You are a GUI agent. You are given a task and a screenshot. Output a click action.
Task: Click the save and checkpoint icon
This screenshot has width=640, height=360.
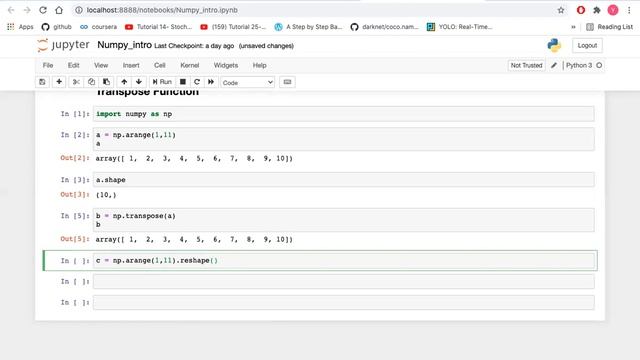[42, 82]
